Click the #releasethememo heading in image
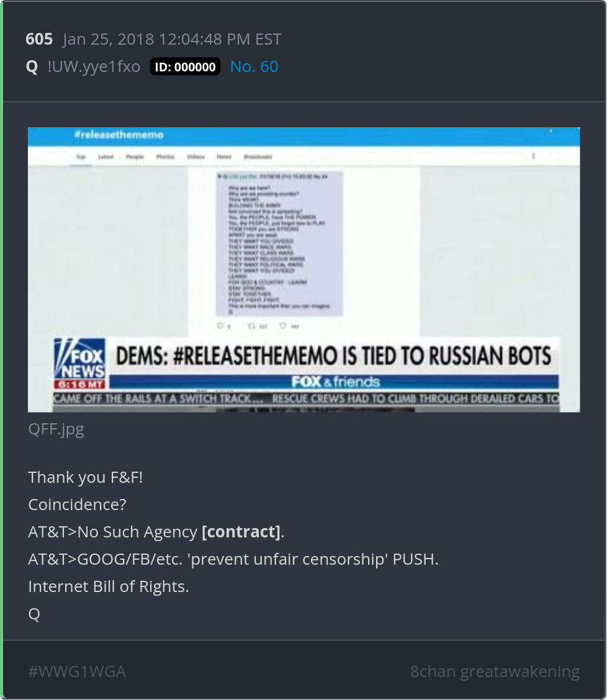 click(x=119, y=135)
